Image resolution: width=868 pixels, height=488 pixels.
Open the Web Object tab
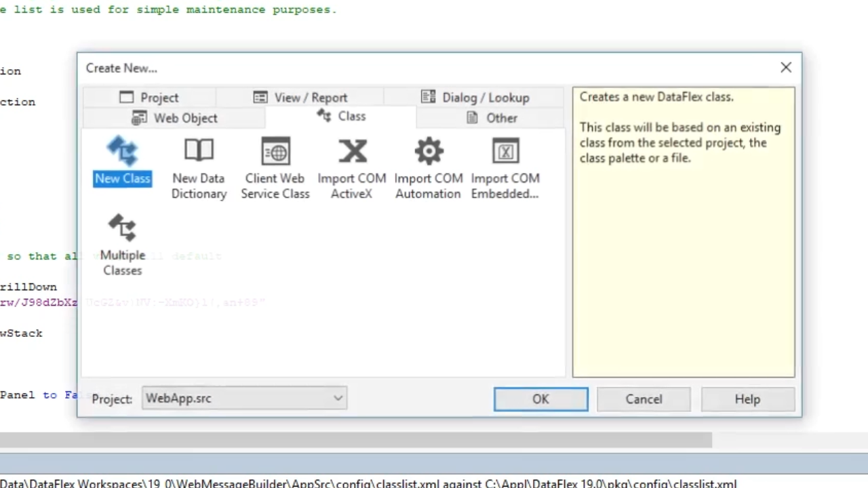[174, 118]
